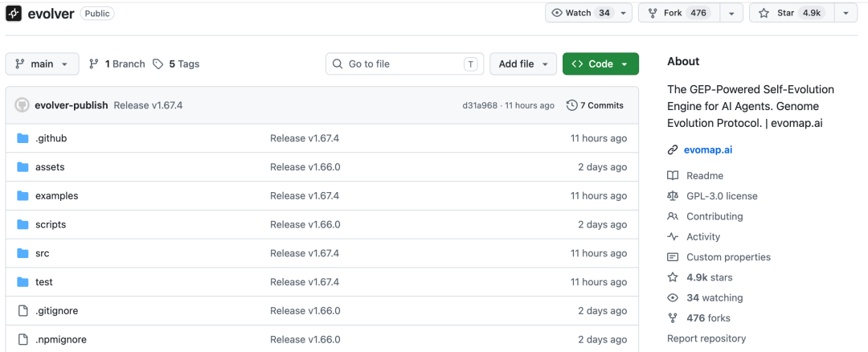Click the evolver repository logo icon

coord(14,14)
